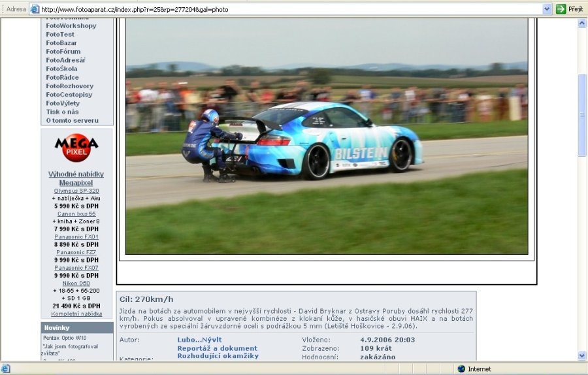Viewport: 588px width, 375px height.
Task: Select FotoBazar from the sidebar menu
Action: (61, 43)
